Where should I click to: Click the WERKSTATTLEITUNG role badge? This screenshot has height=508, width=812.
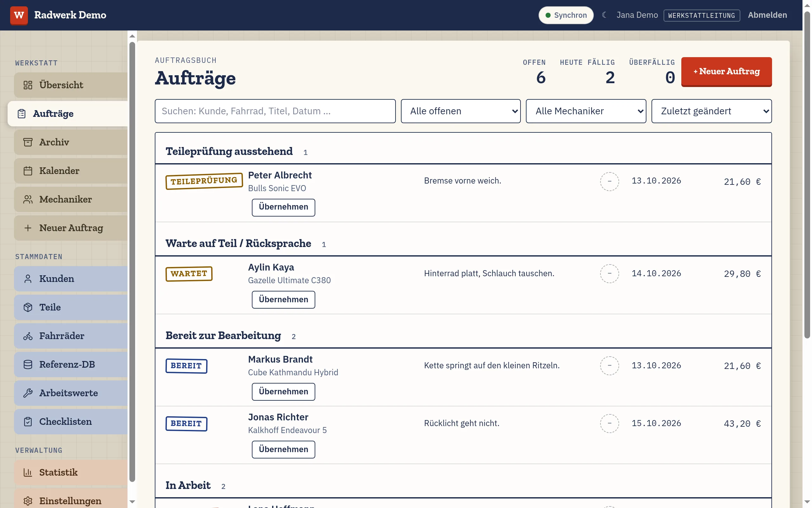702,16
